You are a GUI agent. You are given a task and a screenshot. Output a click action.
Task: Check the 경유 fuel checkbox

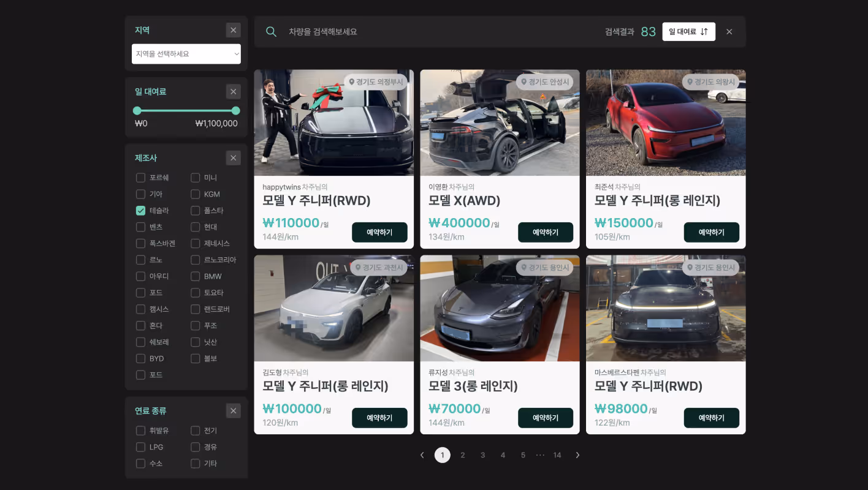coord(195,447)
